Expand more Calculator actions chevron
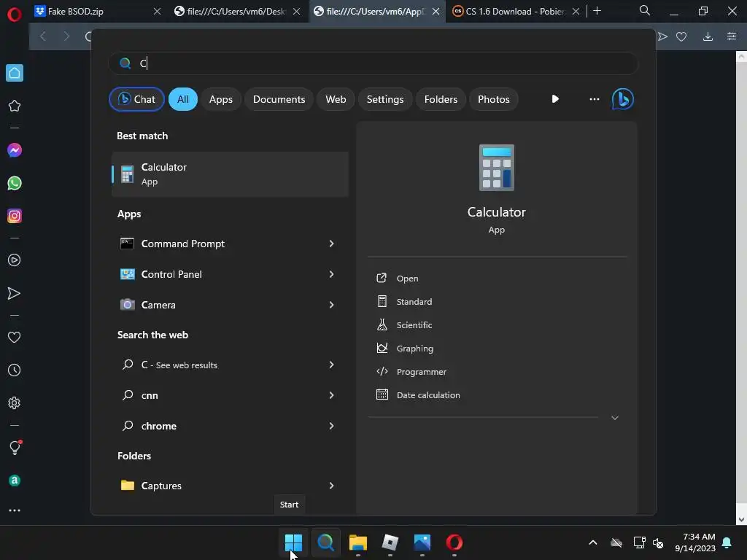 (614, 418)
